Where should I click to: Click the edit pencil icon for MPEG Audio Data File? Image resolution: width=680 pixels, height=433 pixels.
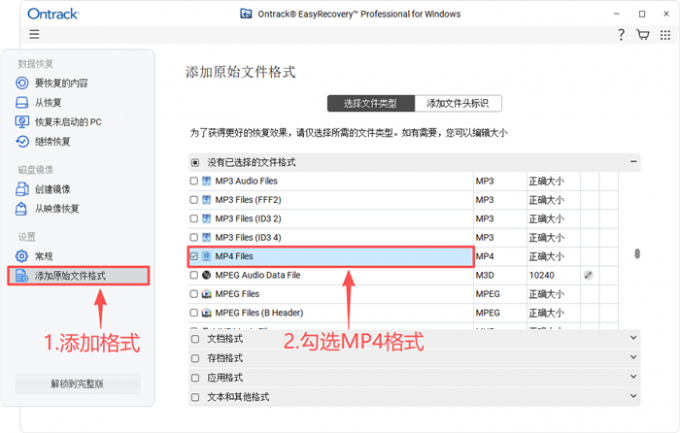point(588,275)
